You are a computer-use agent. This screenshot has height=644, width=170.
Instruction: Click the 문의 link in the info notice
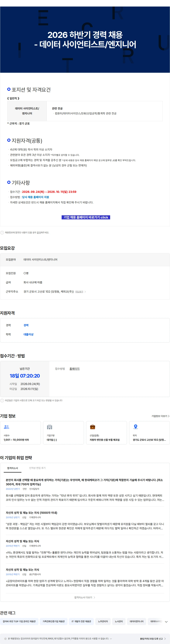(39, 232)
